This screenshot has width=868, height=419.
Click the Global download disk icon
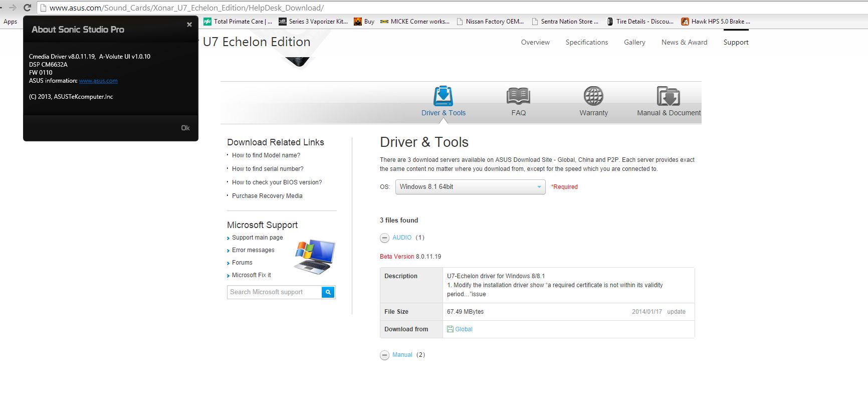point(450,329)
